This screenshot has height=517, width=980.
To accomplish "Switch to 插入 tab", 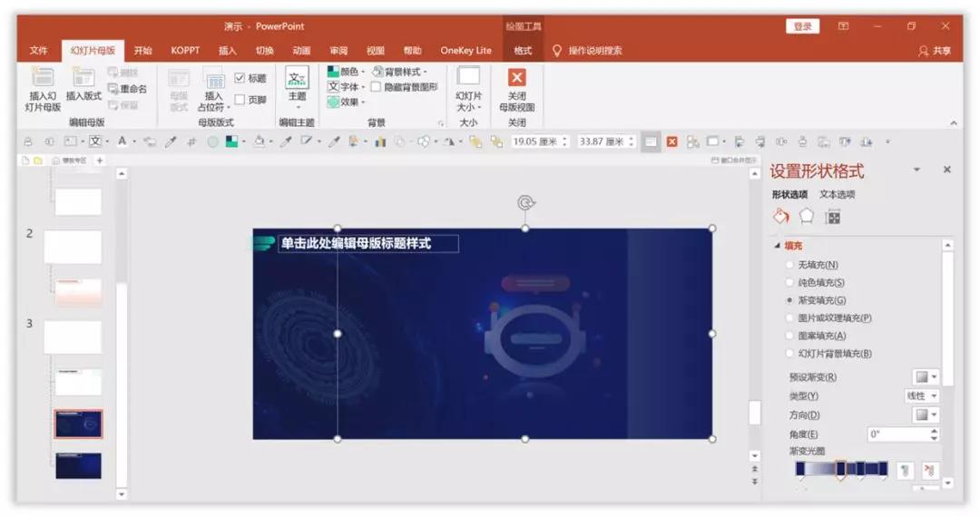I will click(228, 51).
